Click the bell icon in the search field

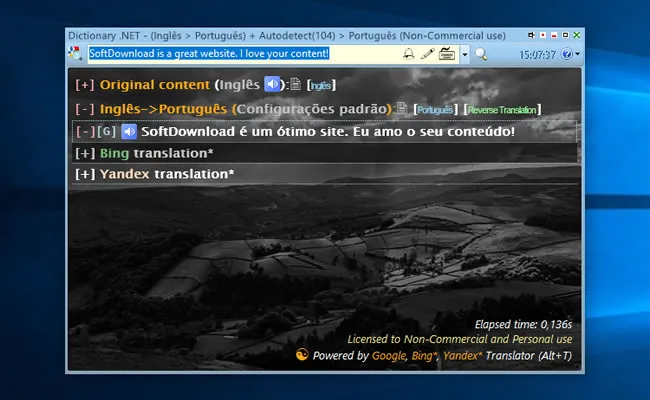408,54
